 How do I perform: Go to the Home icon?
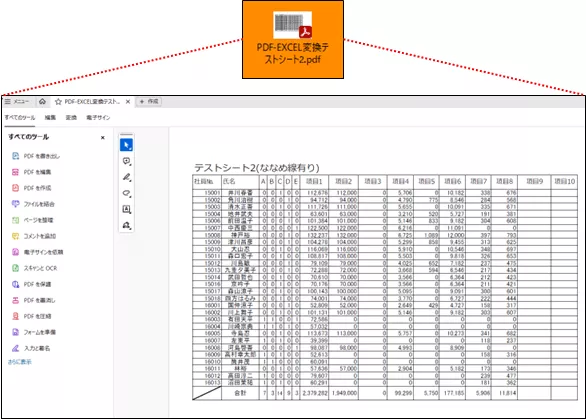point(42,102)
